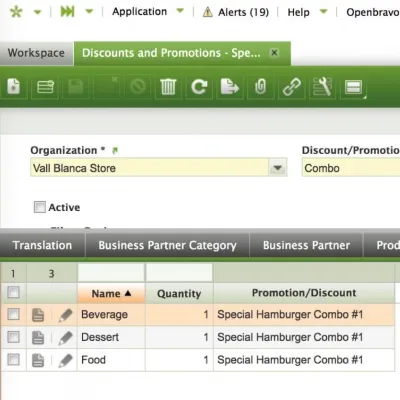400x400 pixels.
Task: Click the New document toolbar icon
Action: pos(14,87)
